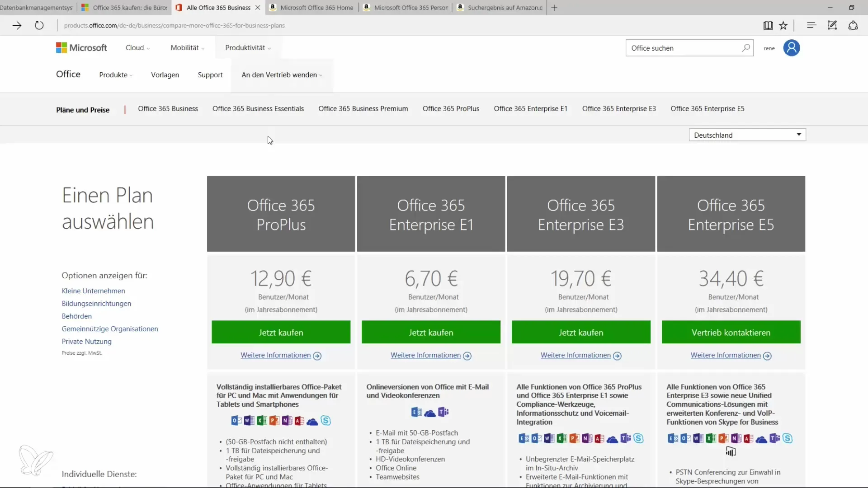Expand the Cloud menu
This screenshot has height=488, width=868.
click(x=137, y=47)
